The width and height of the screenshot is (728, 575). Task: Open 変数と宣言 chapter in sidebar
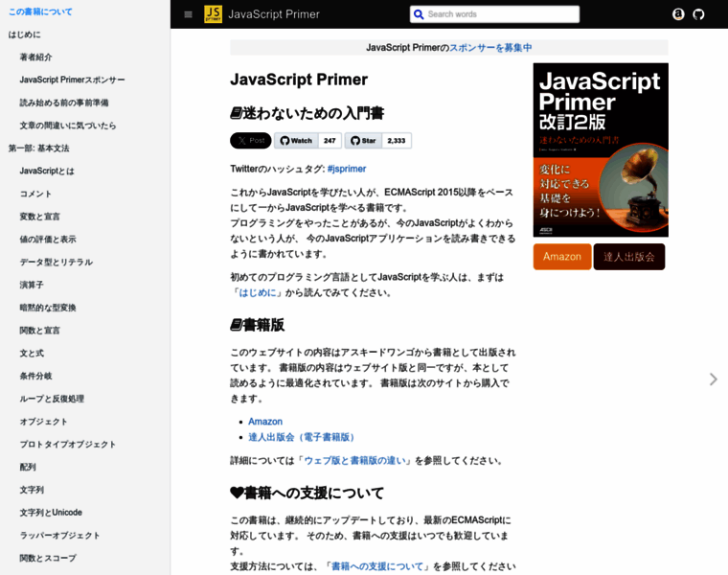pos(39,217)
